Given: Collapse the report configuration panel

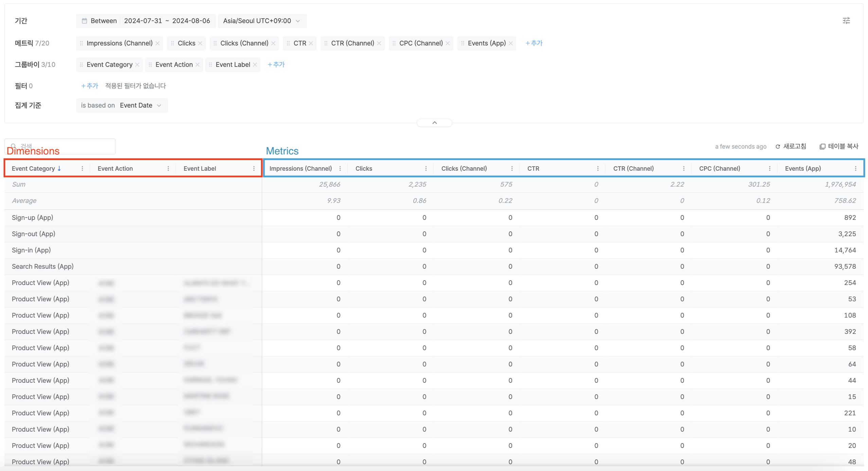Looking at the screenshot, I should (434, 123).
